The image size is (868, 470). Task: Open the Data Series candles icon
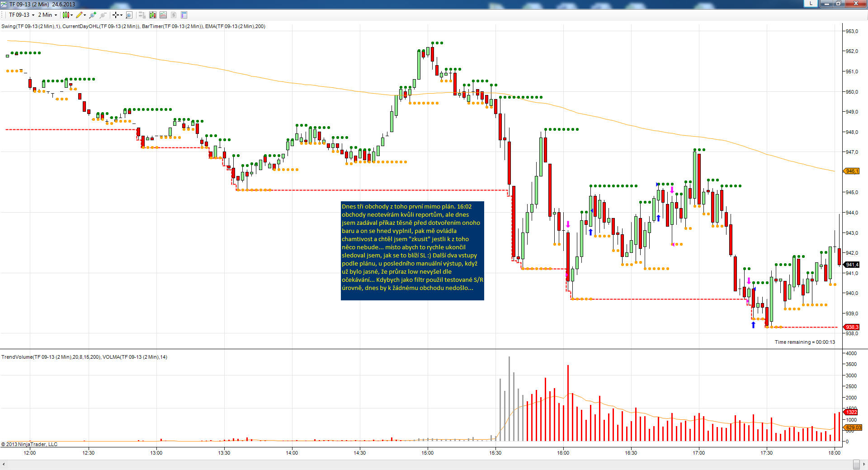coord(152,15)
